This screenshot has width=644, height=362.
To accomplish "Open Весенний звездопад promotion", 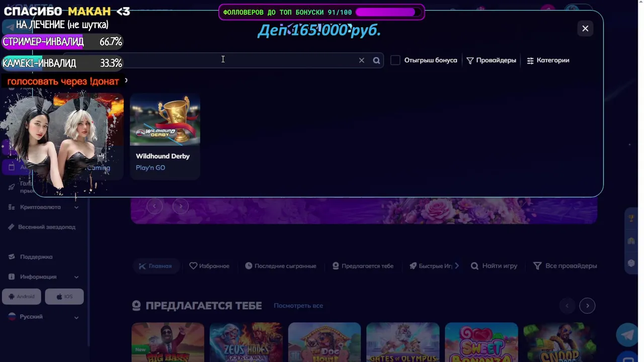I will (x=47, y=227).
